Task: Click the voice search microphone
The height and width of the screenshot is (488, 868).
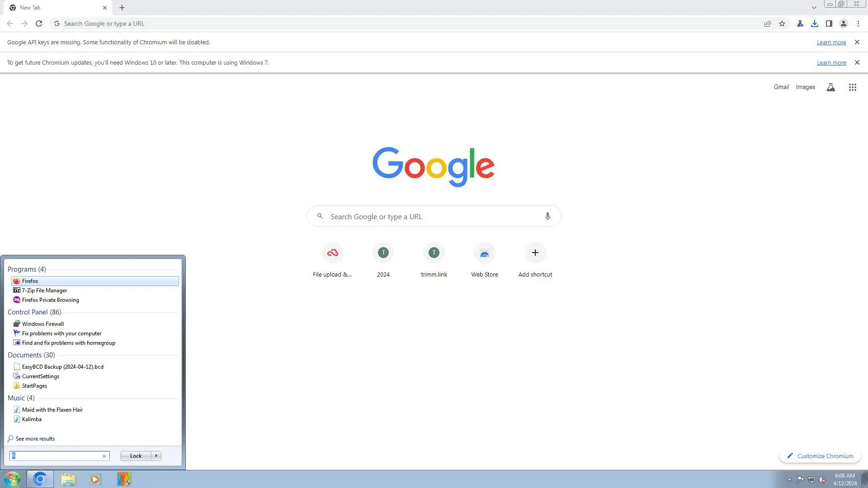Action: pyautogui.click(x=547, y=216)
